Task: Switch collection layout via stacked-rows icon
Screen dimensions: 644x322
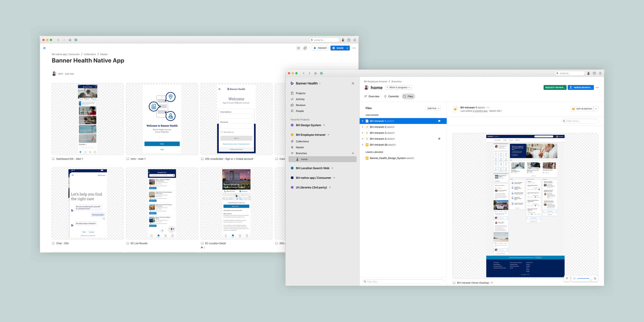Action: point(298,48)
